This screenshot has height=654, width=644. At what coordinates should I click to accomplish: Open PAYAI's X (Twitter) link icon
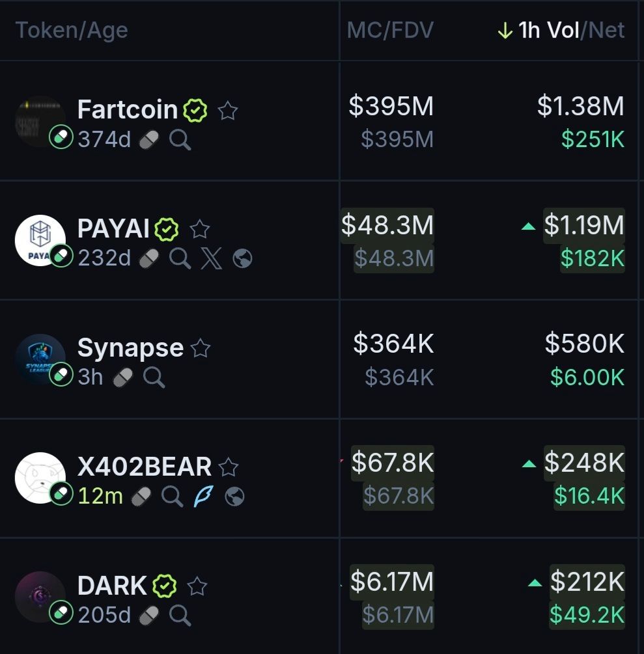point(211,259)
